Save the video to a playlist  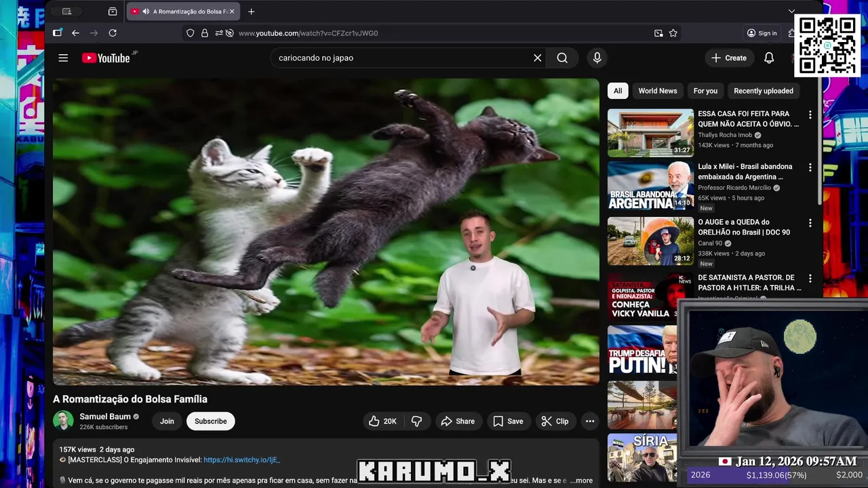[508, 421]
